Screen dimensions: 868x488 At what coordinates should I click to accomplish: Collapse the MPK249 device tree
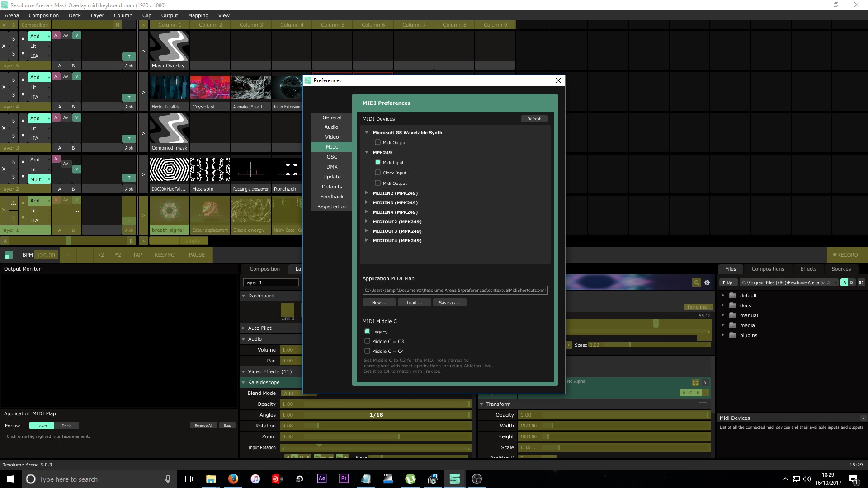coord(367,152)
